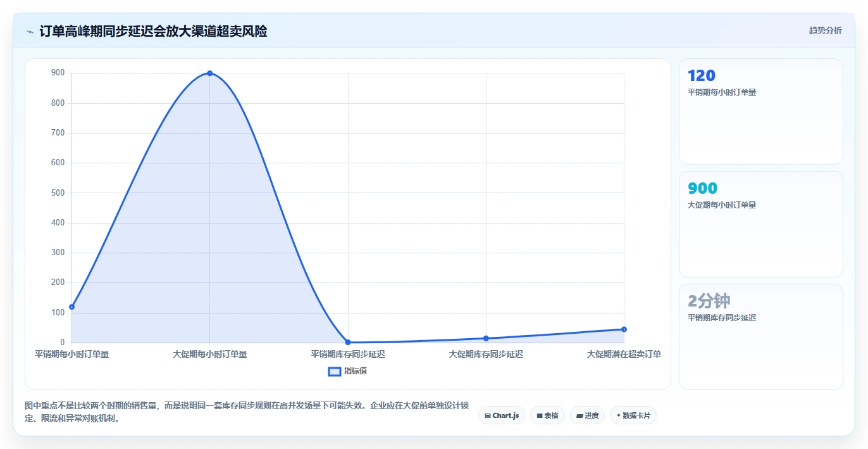Select the 进度 tag chip
Image resolution: width=868 pixels, height=449 pixels.
587,415
